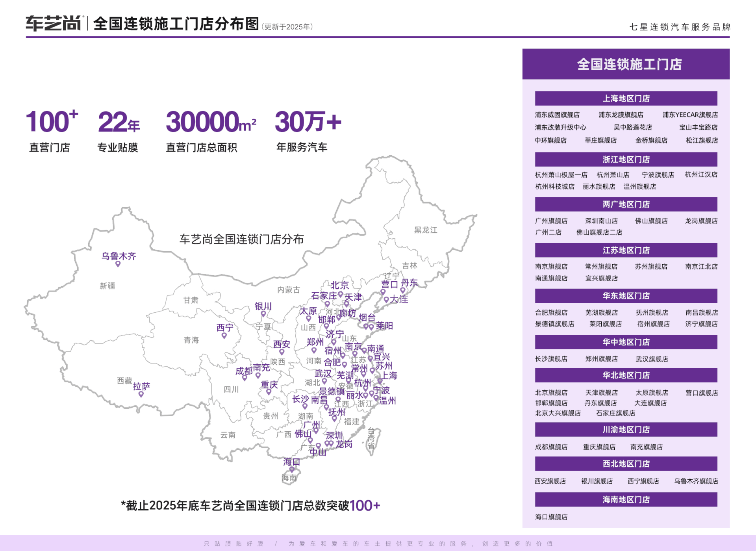Select the 上海地区门店 section header
This screenshot has width=756, height=551.
click(x=626, y=98)
